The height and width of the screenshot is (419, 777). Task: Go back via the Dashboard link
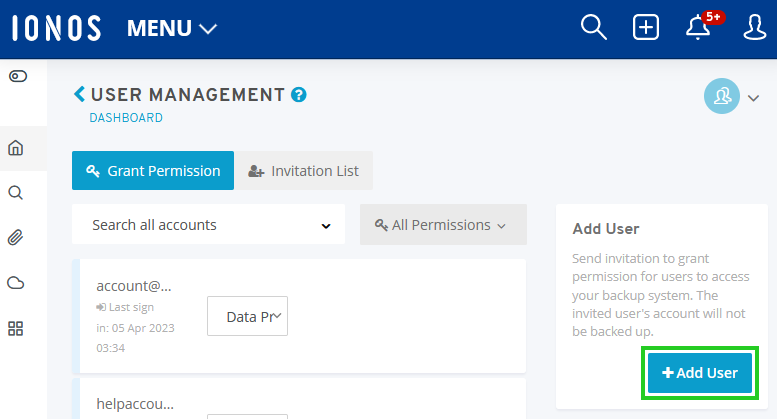click(126, 118)
